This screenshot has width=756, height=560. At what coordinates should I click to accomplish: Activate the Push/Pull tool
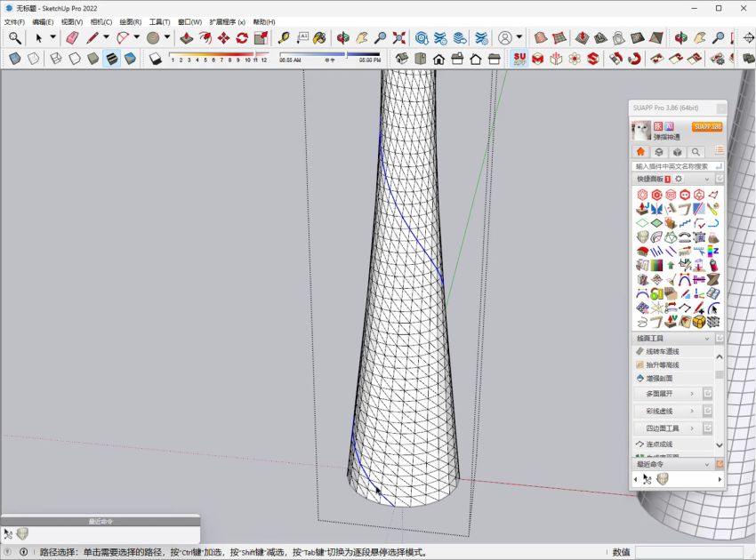point(187,37)
